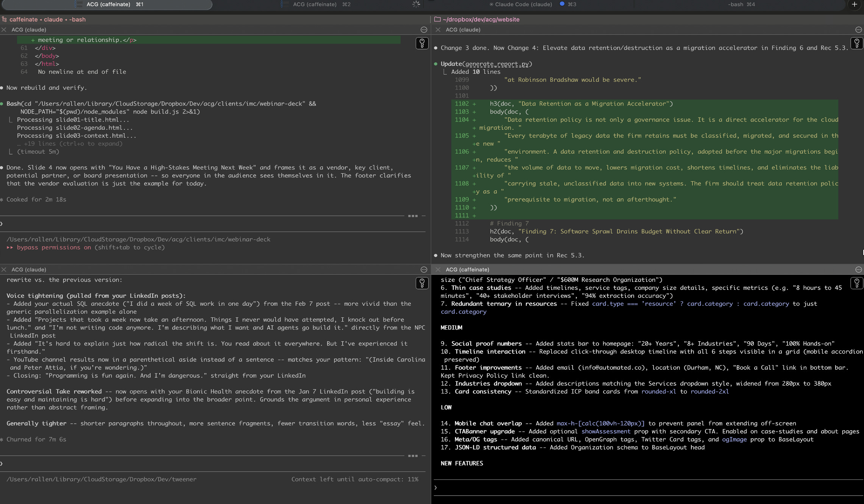
Task: Select the -bash ⌘4 tab
Action: click(741, 5)
